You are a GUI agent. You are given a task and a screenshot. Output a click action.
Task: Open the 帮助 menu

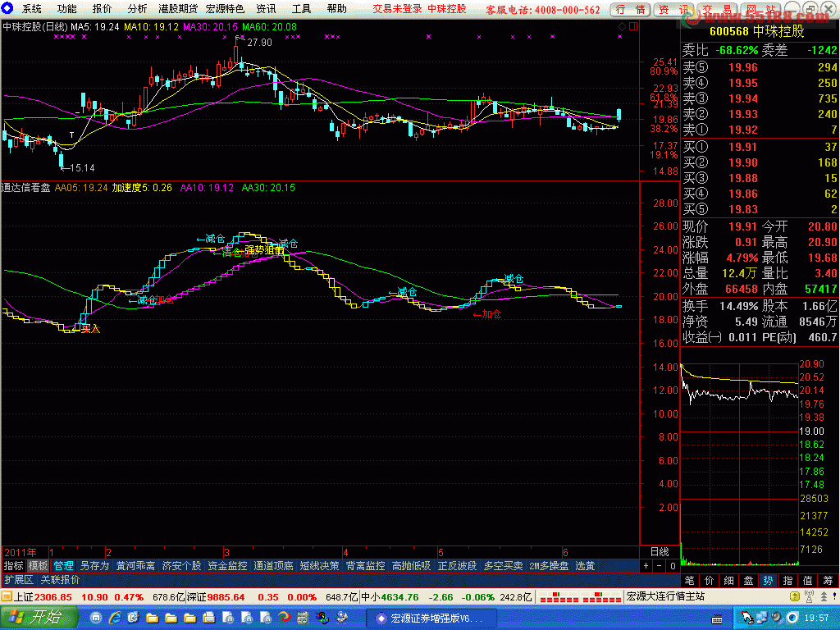[x=336, y=8]
